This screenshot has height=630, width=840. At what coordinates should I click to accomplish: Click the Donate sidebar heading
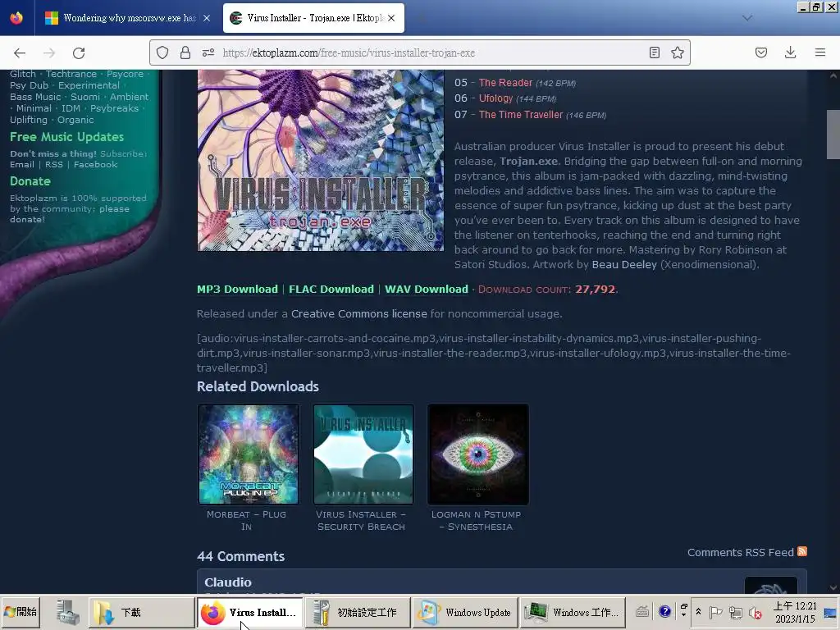[30, 181]
